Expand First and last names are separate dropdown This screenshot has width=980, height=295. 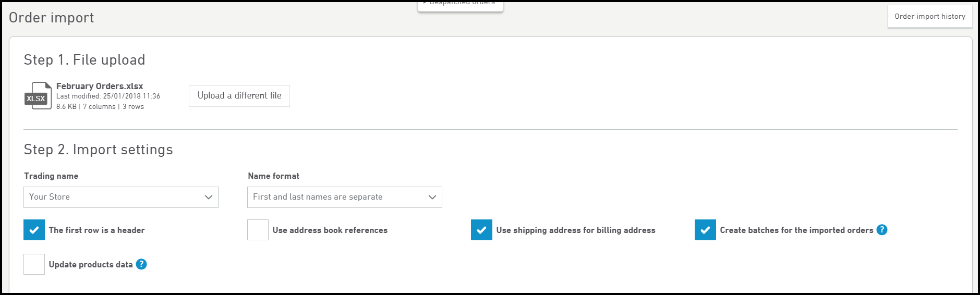pyautogui.click(x=345, y=197)
